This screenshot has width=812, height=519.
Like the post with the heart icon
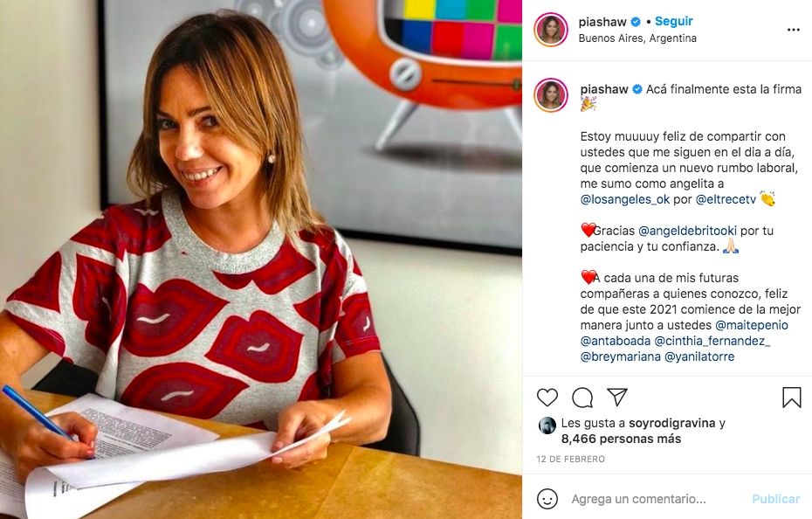click(x=547, y=398)
